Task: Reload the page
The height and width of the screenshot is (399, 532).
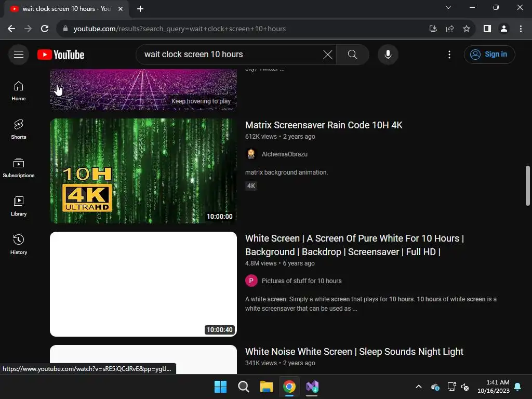Action: point(45,29)
